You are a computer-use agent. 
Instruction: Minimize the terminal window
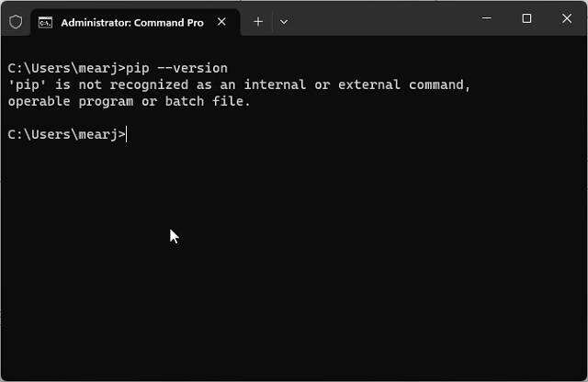point(484,18)
